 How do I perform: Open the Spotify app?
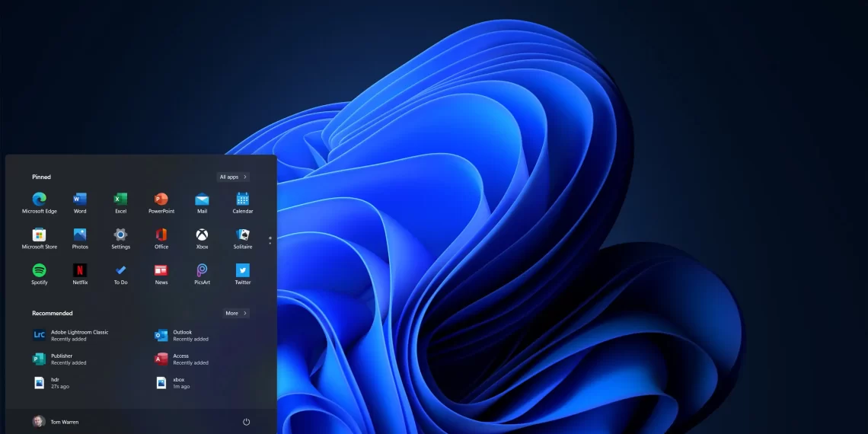tap(40, 270)
